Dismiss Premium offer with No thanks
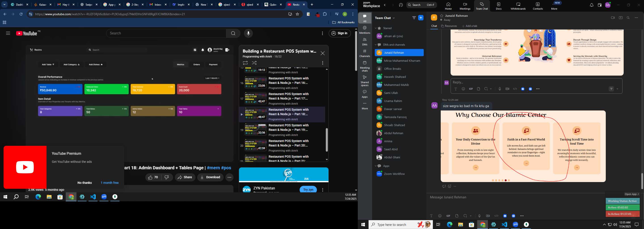Viewport: 644px width, 229px height. (x=85, y=183)
